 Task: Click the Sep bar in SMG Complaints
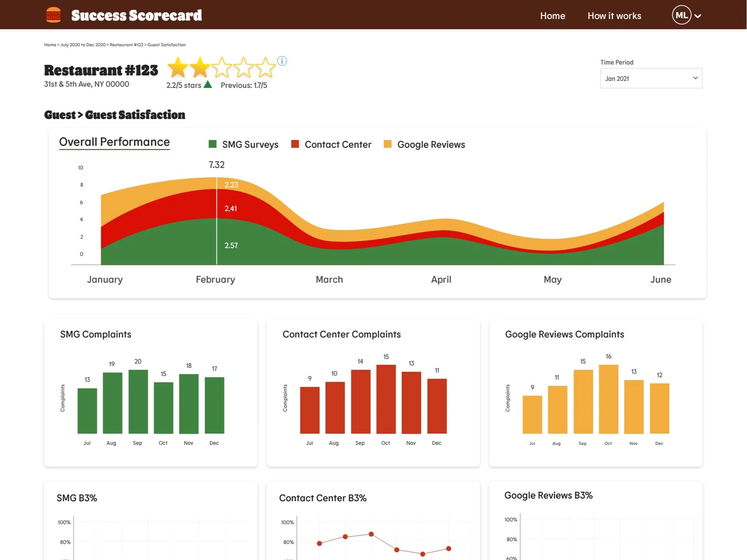pyautogui.click(x=138, y=401)
